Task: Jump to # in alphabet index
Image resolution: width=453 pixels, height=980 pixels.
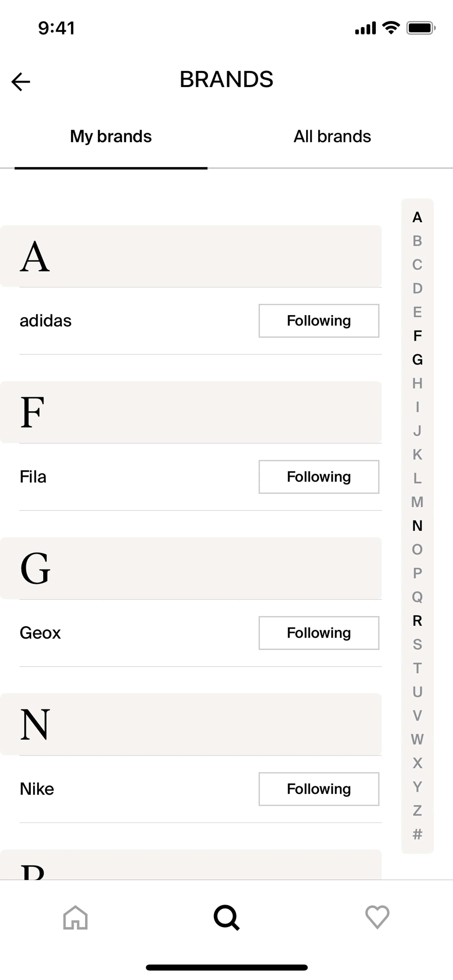Action: pyautogui.click(x=417, y=834)
